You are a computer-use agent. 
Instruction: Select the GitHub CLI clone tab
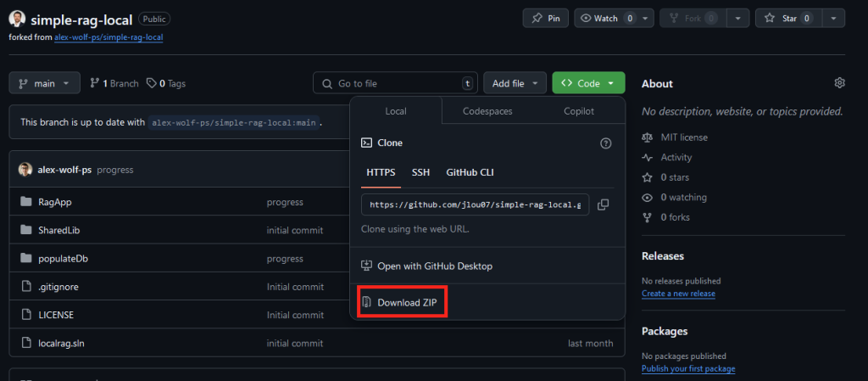coord(470,172)
